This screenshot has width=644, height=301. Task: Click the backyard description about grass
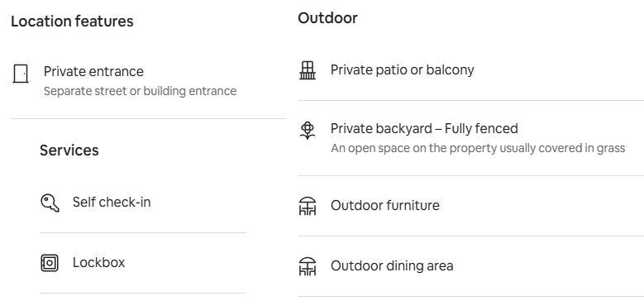(x=478, y=148)
